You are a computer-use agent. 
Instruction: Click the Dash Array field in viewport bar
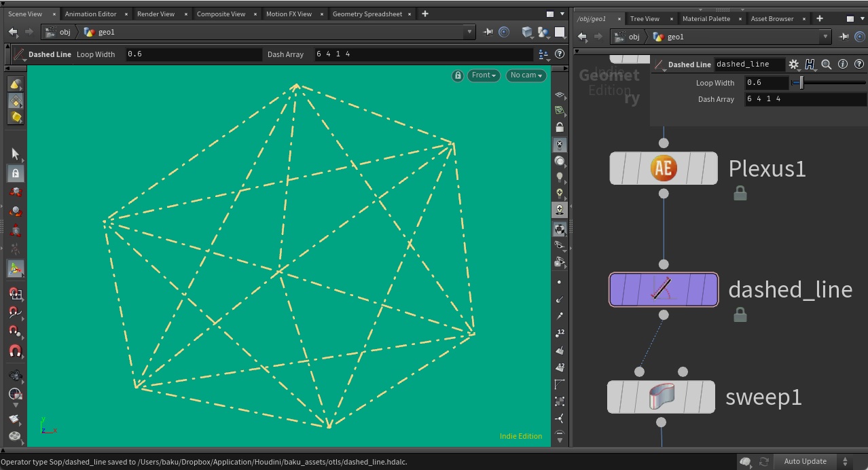point(424,54)
